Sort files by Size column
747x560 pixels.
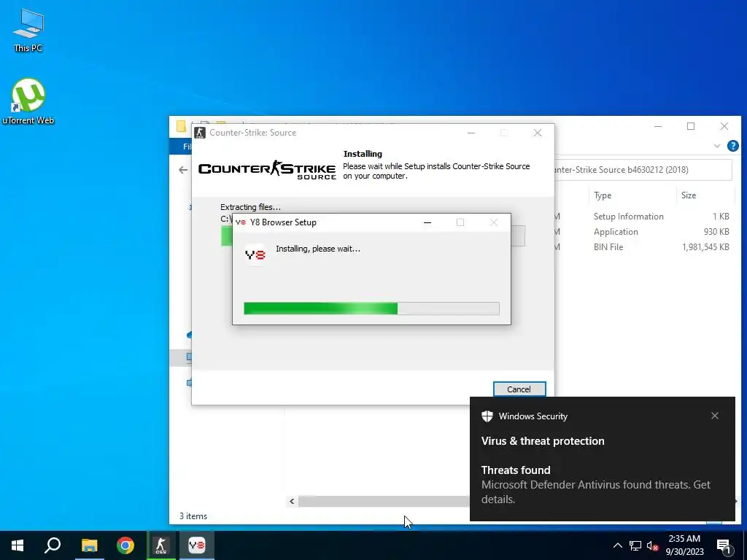(689, 195)
